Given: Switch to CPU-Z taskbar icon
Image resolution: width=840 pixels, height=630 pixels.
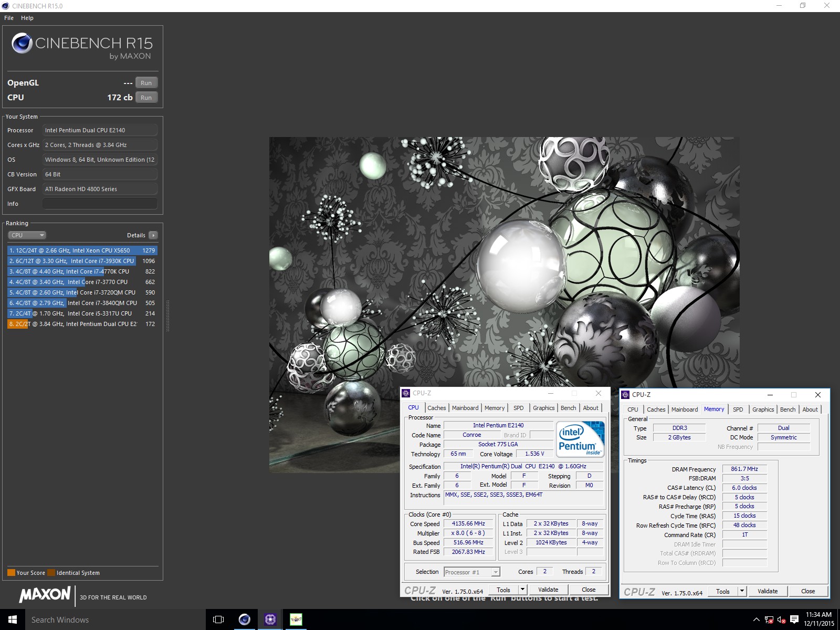Looking at the screenshot, I should (x=270, y=619).
